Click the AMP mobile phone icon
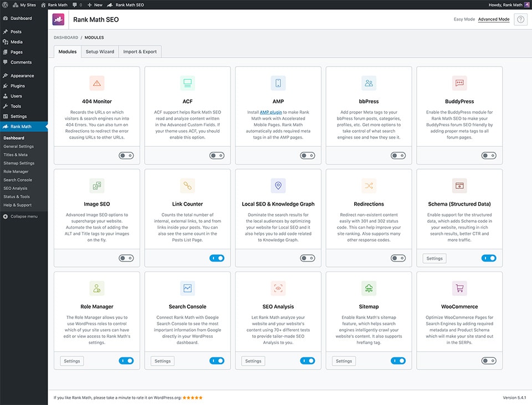 [278, 83]
